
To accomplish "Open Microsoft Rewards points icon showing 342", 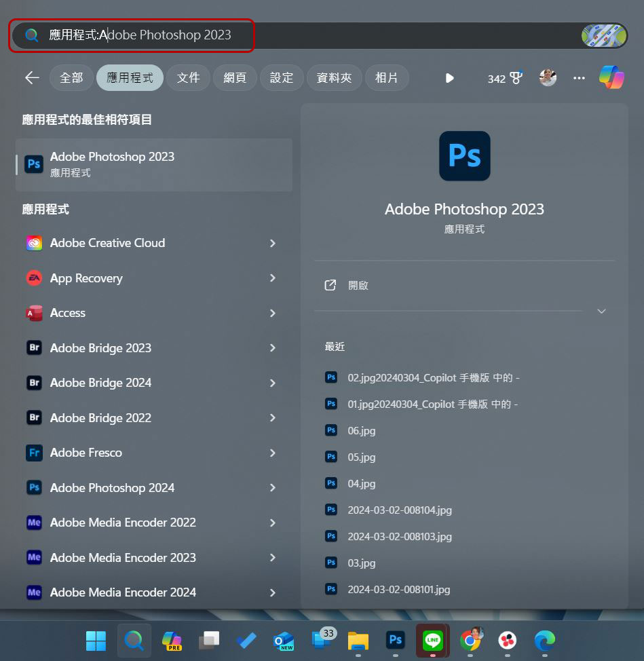I will pos(506,78).
